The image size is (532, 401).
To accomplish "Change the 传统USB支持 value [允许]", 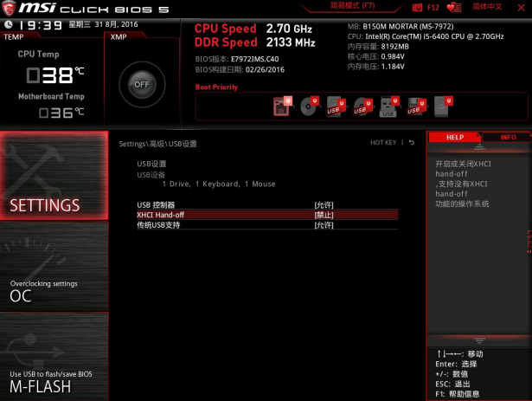I will click(324, 225).
